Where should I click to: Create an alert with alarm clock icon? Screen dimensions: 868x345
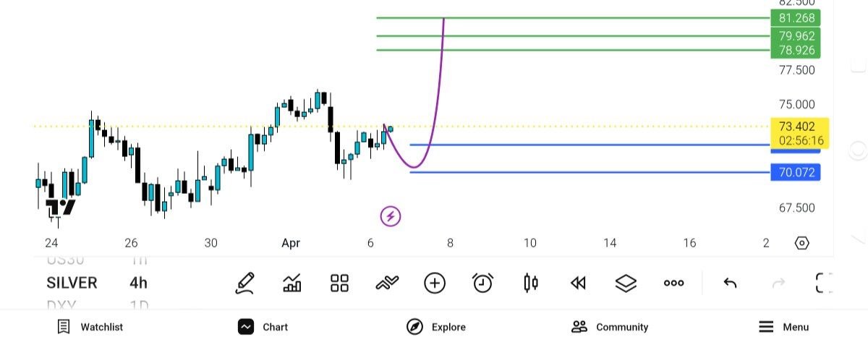pos(482,283)
